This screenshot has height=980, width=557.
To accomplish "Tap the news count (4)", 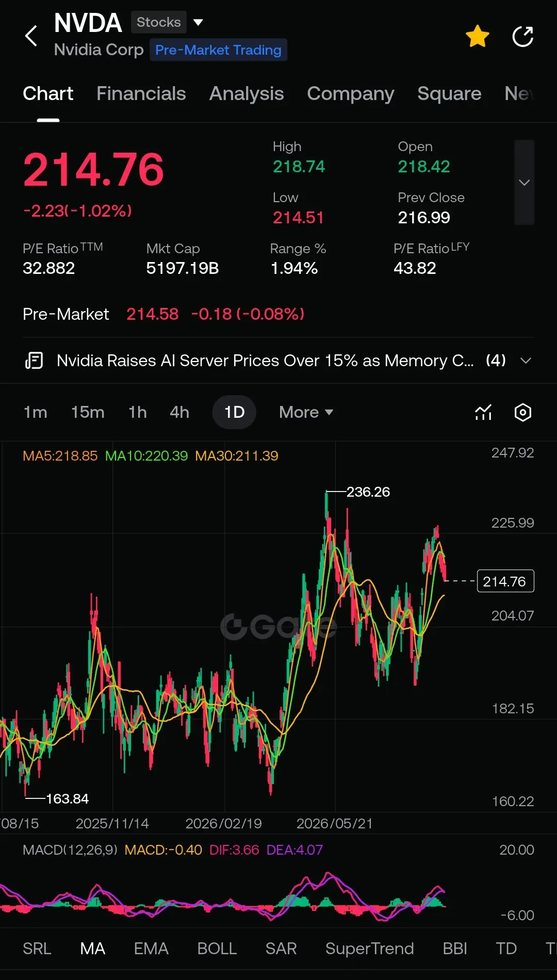I will tap(496, 361).
